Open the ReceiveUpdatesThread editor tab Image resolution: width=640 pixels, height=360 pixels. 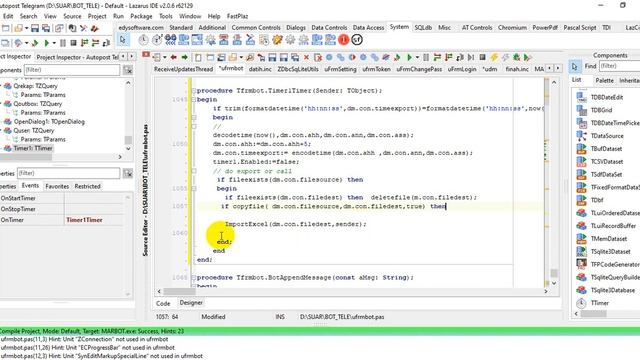(x=183, y=69)
